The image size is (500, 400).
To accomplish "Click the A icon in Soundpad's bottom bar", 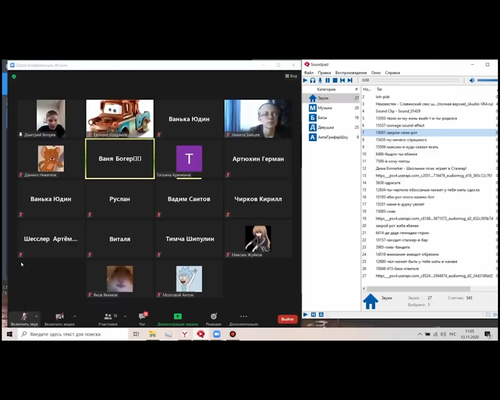I will click(321, 314).
